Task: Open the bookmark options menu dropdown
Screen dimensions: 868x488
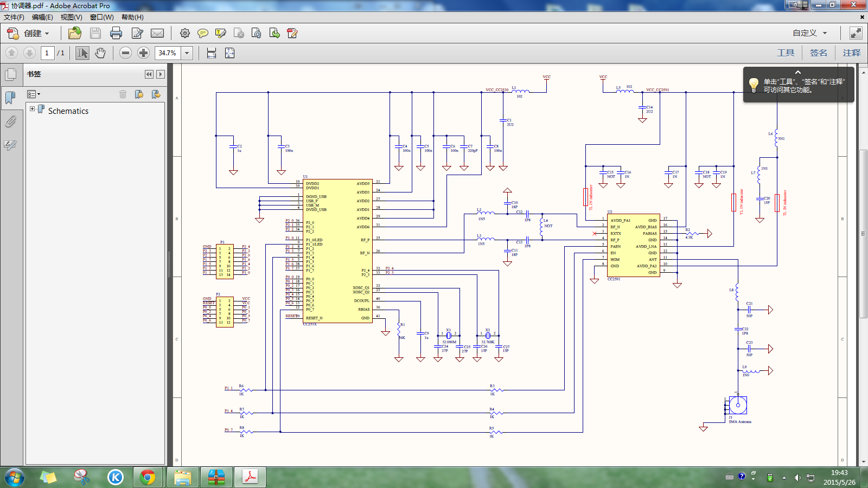Action: [34, 94]
